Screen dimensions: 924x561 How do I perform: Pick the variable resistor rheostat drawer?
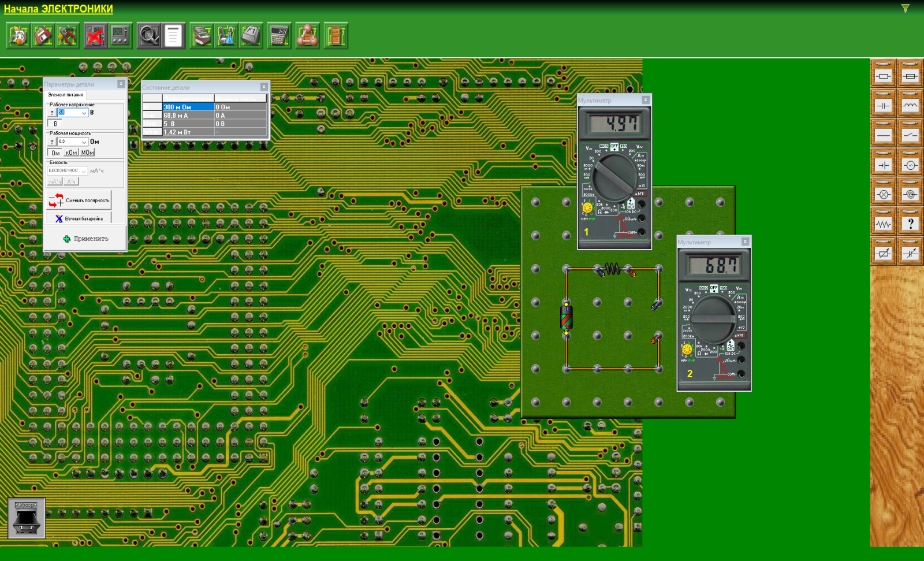coord(884,251)
